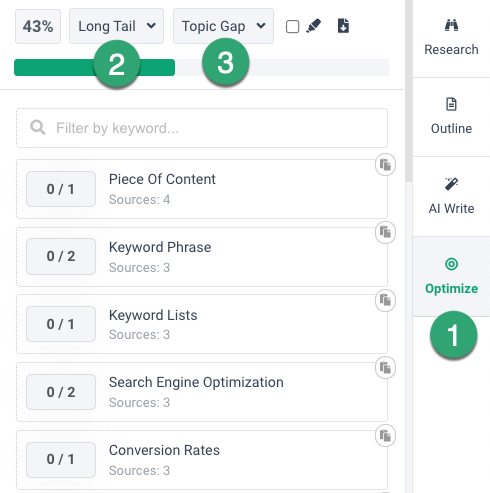The height and width of the screenshot is (493, 490).
Task: Click the Research binoculars icon
Action: [451, 25]
